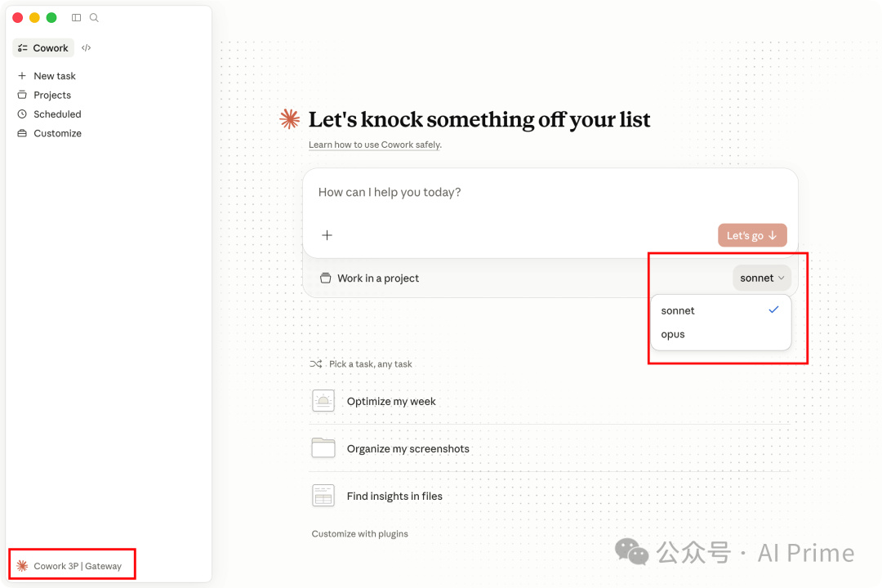Screen dimensions: 882x588
Task: Click the search magnifier icon
Action: [94, 17]
